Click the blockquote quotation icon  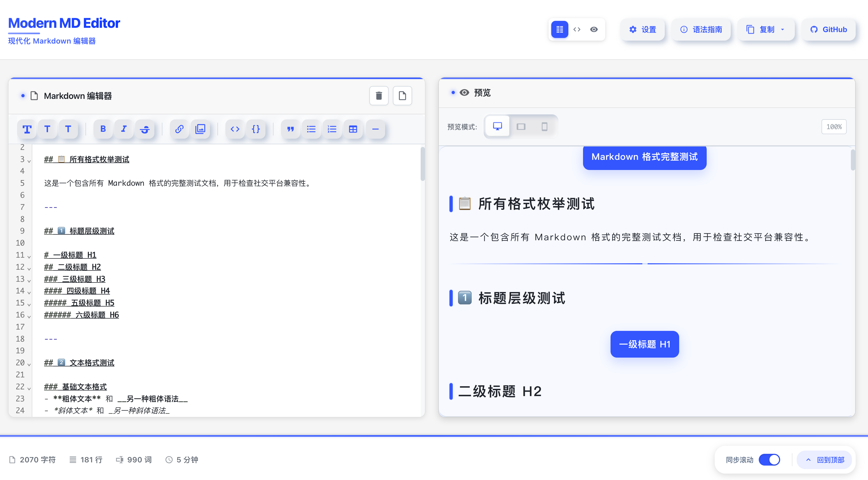[291, 129]
